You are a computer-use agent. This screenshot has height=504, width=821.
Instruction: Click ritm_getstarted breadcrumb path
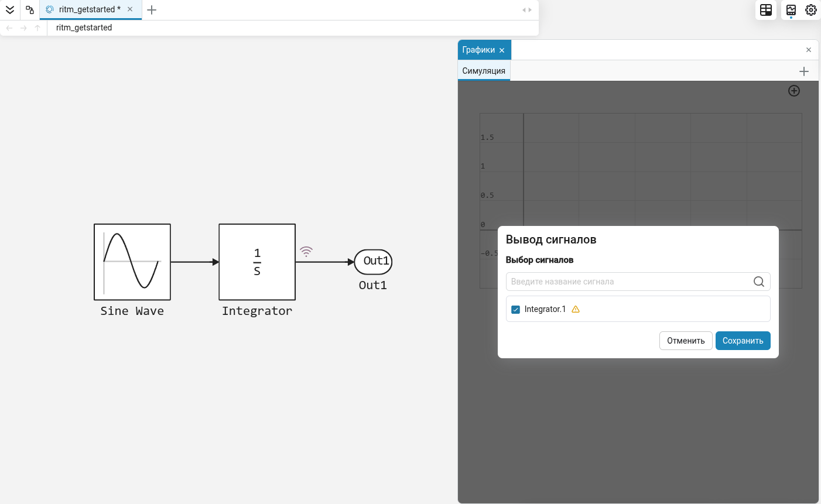click(84, 28)
